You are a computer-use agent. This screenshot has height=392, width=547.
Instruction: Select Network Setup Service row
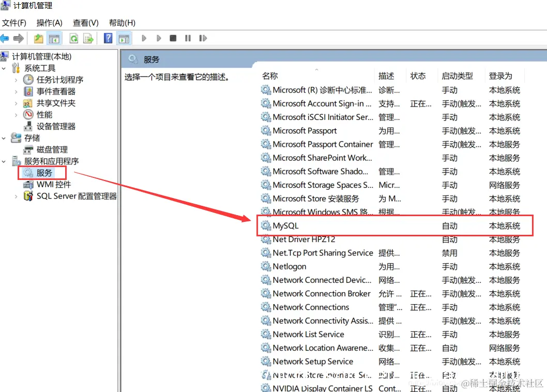click(391, 361)
